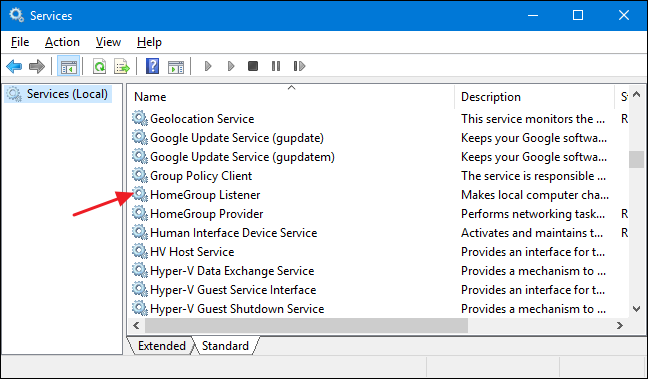648x379 pixels.
Task: Click the horizontal scrollbar thumb
Action: coord(306,326)
